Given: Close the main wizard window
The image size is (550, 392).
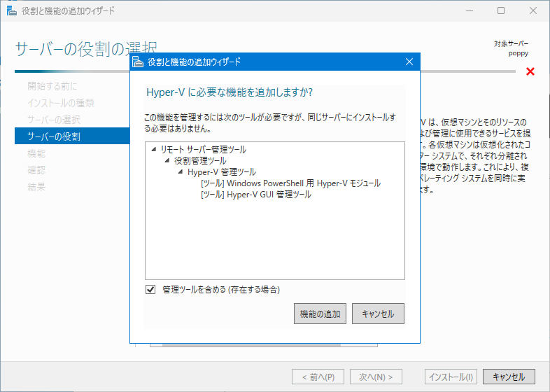Looking at the screenshot, I should point(533,11).
